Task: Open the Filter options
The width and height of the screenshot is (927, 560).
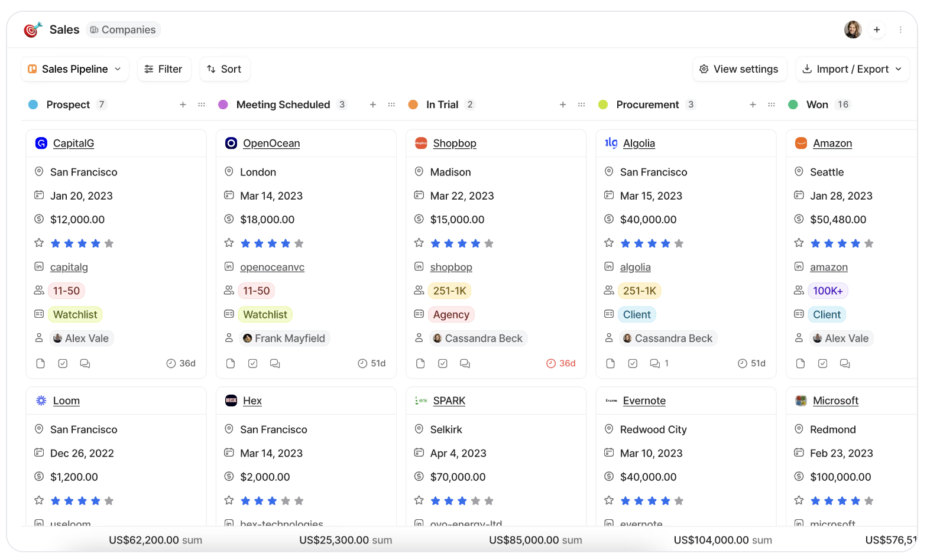Action: point(164,69)
